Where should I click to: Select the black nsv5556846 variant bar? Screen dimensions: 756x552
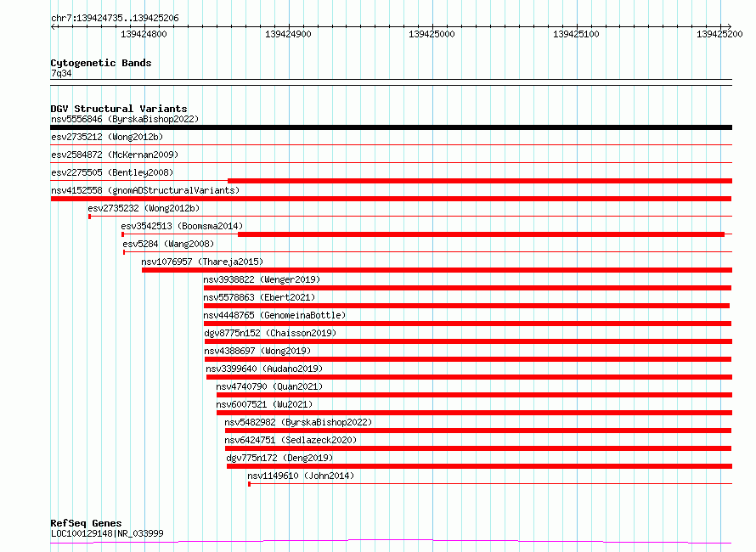tap(391, 127)
